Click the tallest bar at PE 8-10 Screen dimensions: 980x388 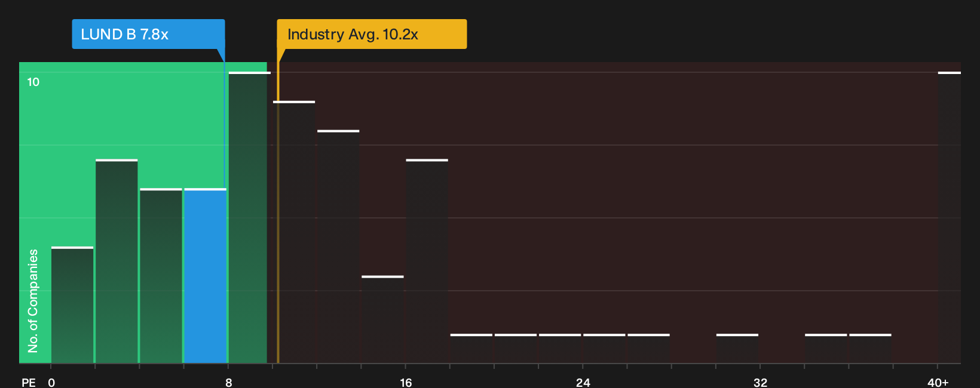click(x=249, y=217)
